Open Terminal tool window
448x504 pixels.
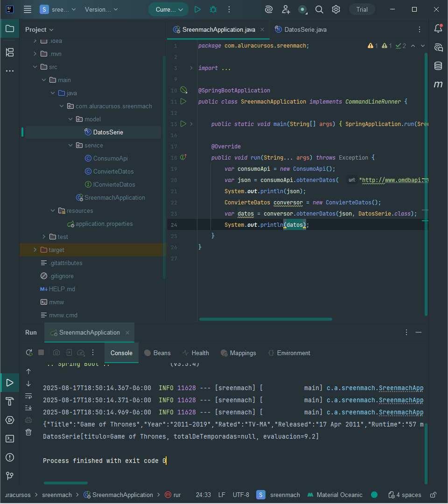(10, 438)
